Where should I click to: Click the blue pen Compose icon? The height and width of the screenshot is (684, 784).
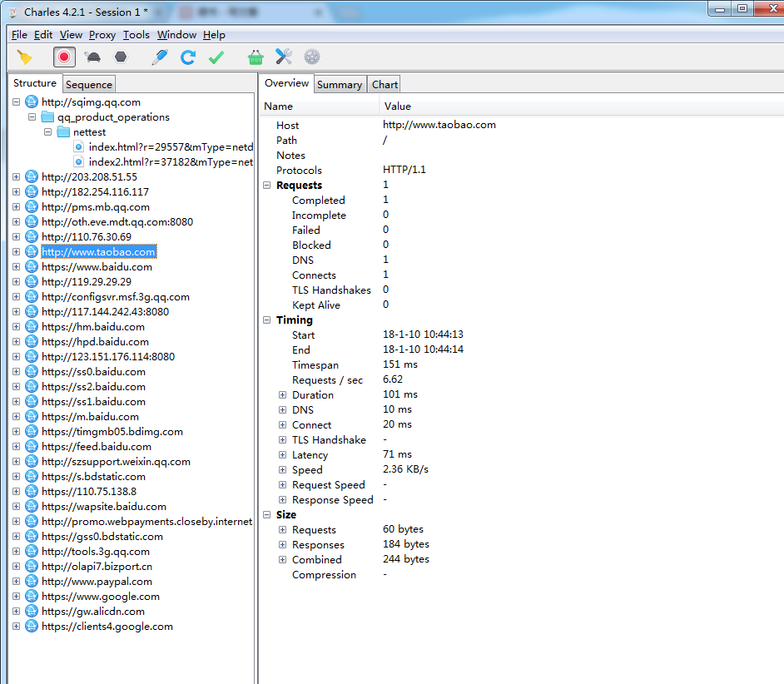click(160, 57)
